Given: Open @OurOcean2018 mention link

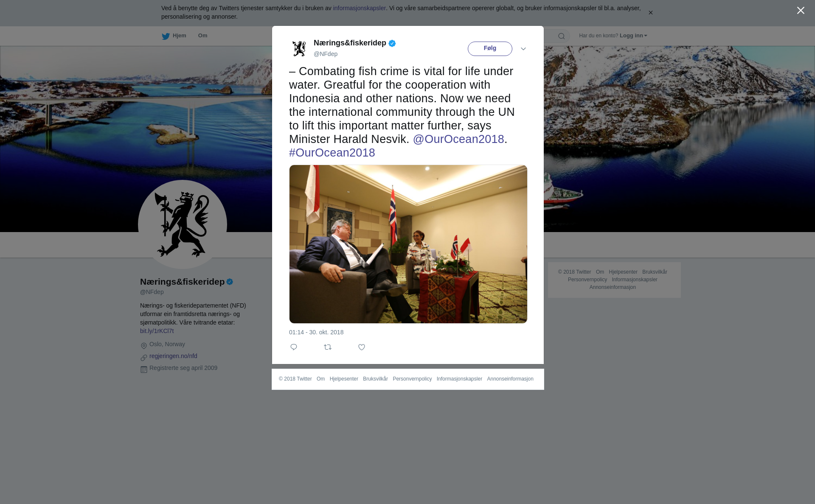Looking at the screenshot, I should coord(458,139).
